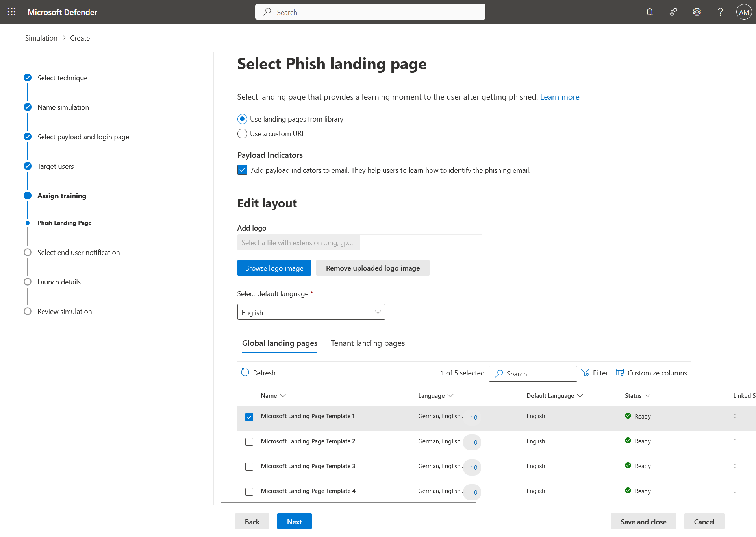
Task: Click the Browse logo image button
Action: pyautogui.click(x=274, y=268)
